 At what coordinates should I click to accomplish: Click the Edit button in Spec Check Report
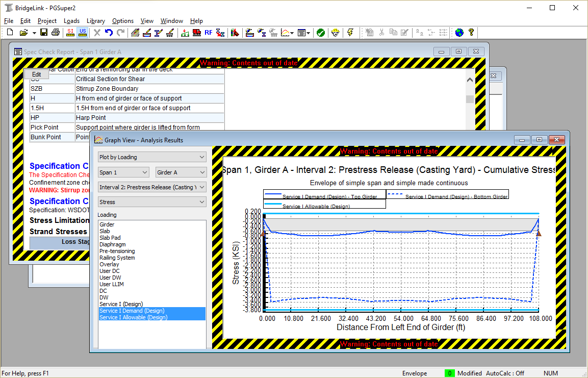36,74
